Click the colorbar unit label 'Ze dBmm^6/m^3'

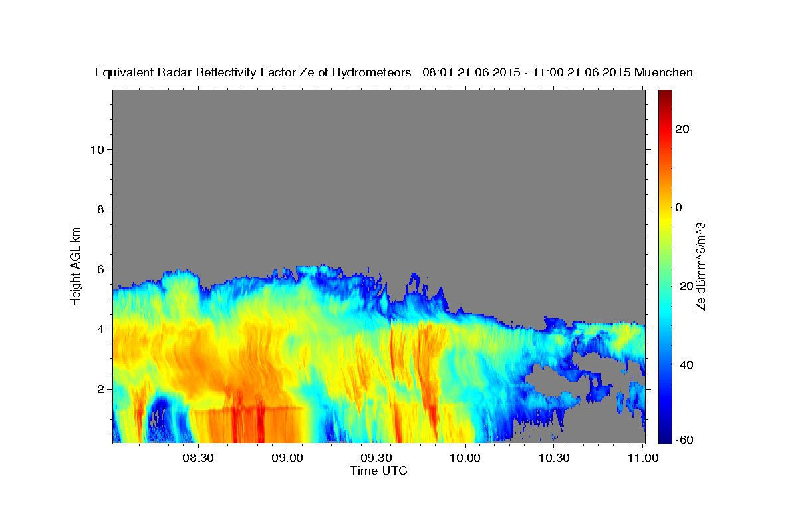[701, 266]
